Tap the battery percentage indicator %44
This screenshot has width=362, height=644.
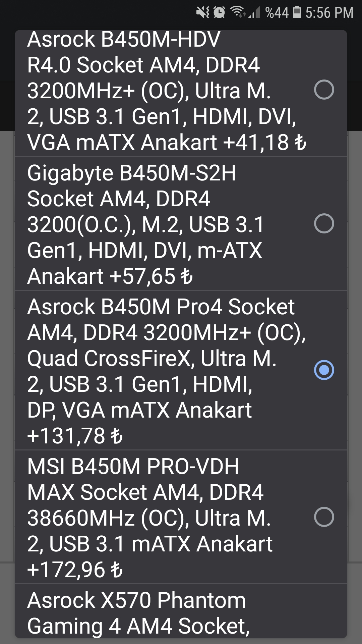pyautogui.click(x=277, y=13)
